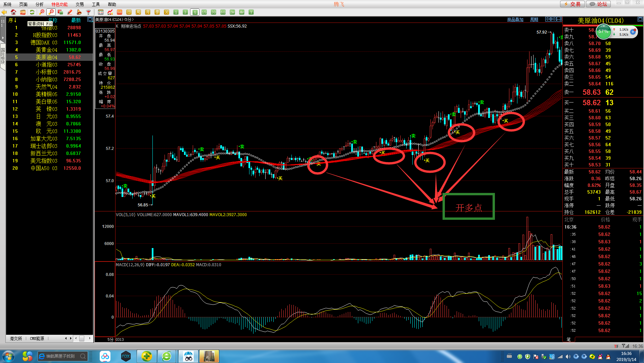The height and width of the screenshot is (363, 644).
Task: Open the F10 company info icon
Action: click(23, 12)
